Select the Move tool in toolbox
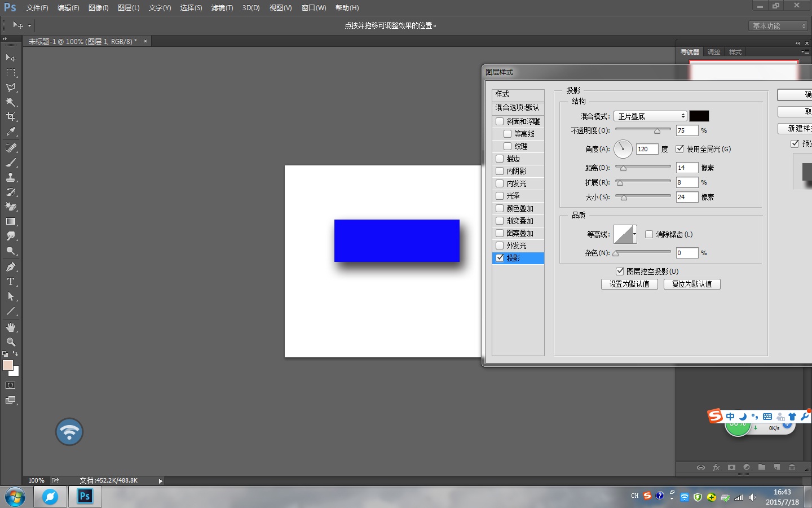The height and width of the screenshot is (508, 812). pyautogui.click(x=11, y=58)
